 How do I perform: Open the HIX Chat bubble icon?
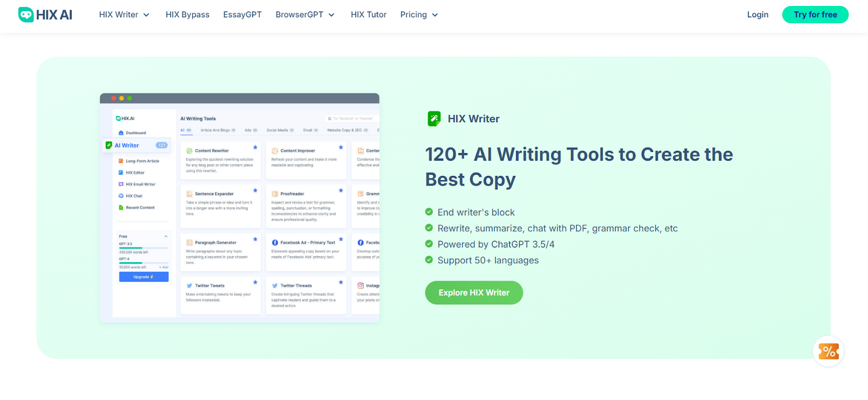[x=121, y=196]
